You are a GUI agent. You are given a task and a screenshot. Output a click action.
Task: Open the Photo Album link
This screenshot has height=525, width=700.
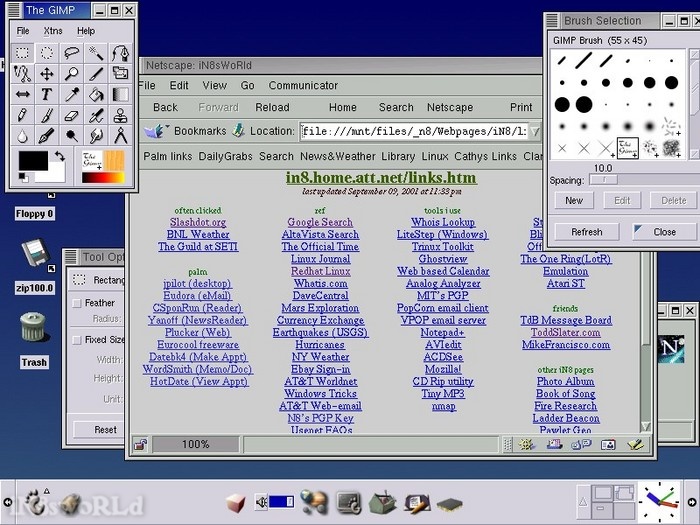pyautogui.click(x=566, y=382)
